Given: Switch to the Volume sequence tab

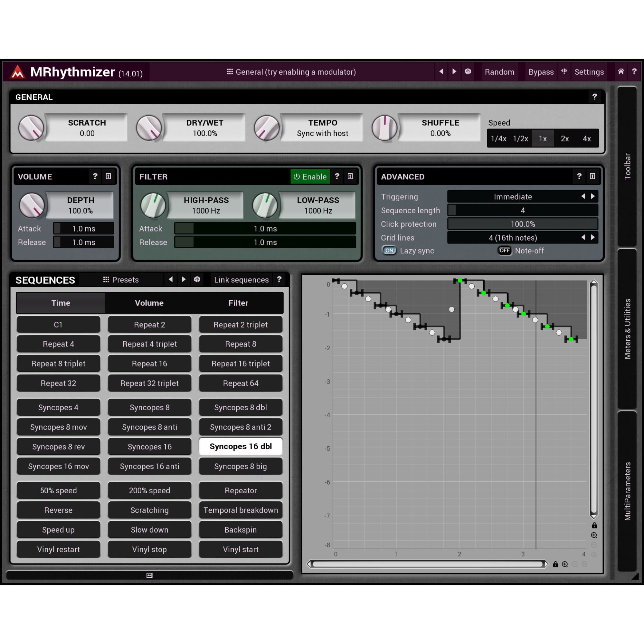Looking at the screenshot, I should click(x=149, y=303).
